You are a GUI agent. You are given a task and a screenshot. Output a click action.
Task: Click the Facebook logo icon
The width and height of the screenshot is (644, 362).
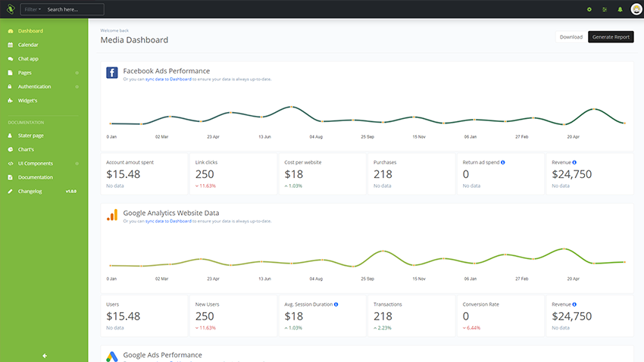pyautogui.click(x=111, y=73)
